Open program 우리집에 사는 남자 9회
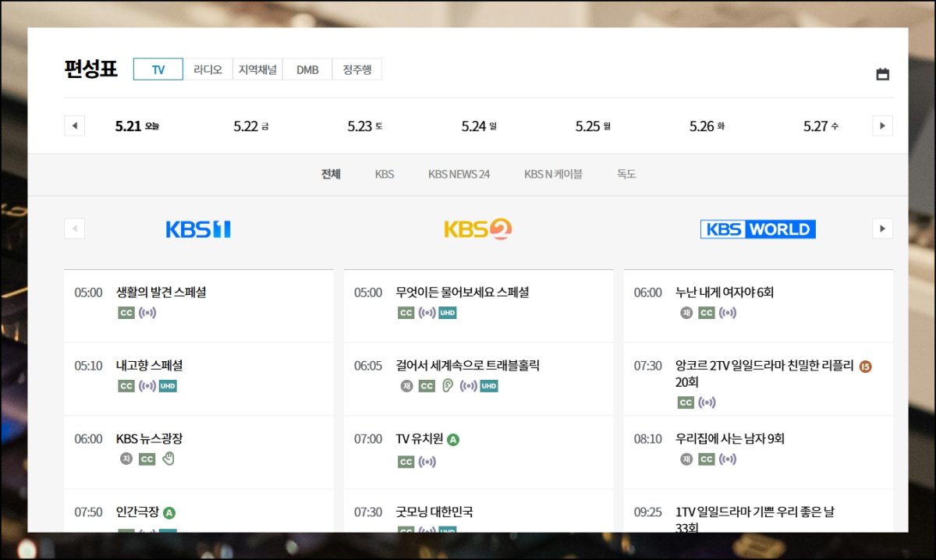This screenshot has height=560, width=936. (x=730, y=439)
